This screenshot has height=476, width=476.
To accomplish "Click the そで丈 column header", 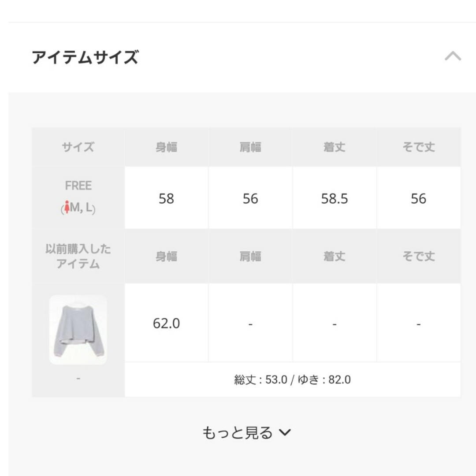I will pos(419,147).
